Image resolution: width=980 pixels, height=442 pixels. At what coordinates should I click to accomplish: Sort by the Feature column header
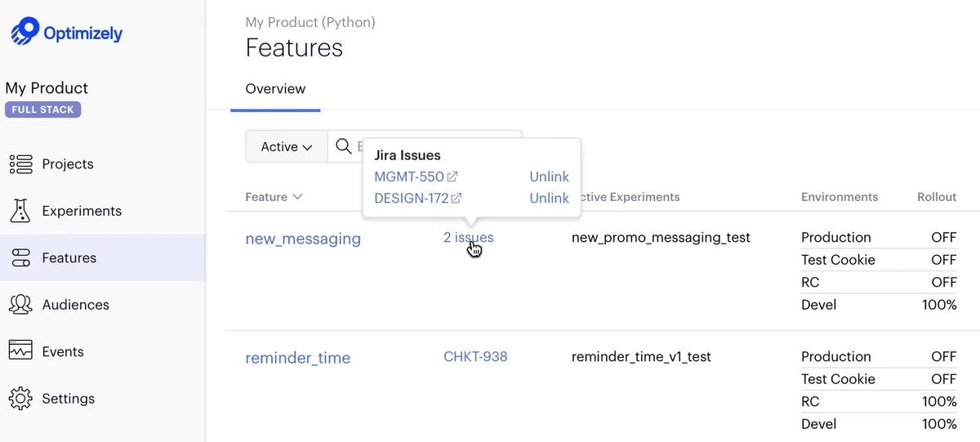click(x=274, y=197)
